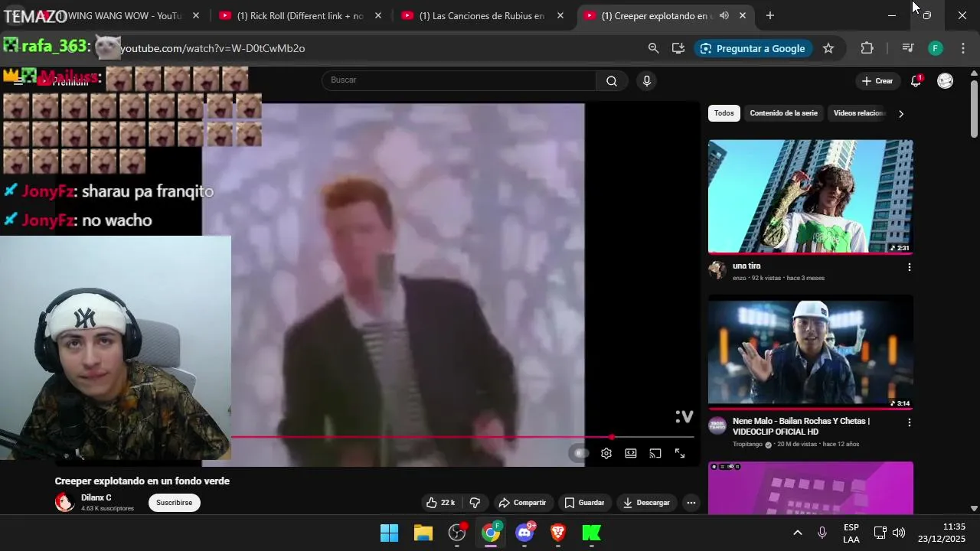The width and height of the screenshot is (980, 551).
Task: Open the Chrome extensions puzzle icon
Action: pyautogui.click(x=867, y=48)
